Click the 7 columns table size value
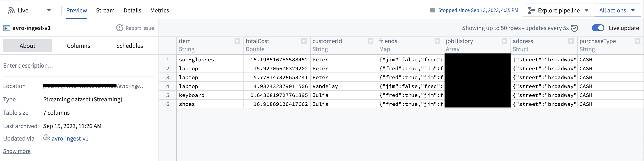The width and height of the screenshot is (644, 161). pos(57,113)
